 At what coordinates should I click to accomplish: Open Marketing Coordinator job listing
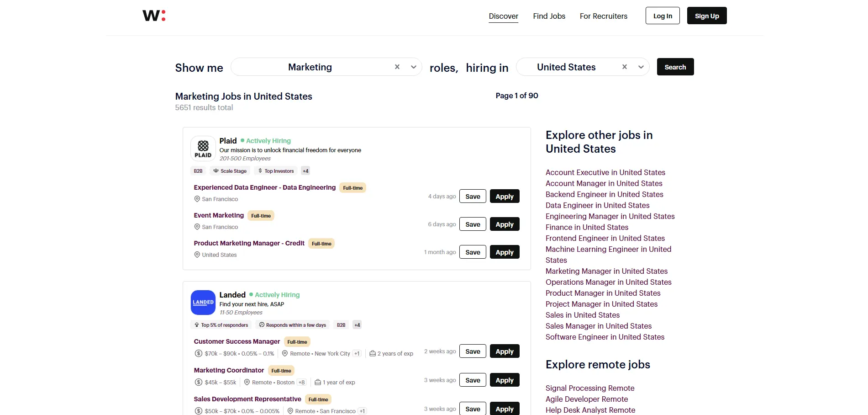click(229, 370)
